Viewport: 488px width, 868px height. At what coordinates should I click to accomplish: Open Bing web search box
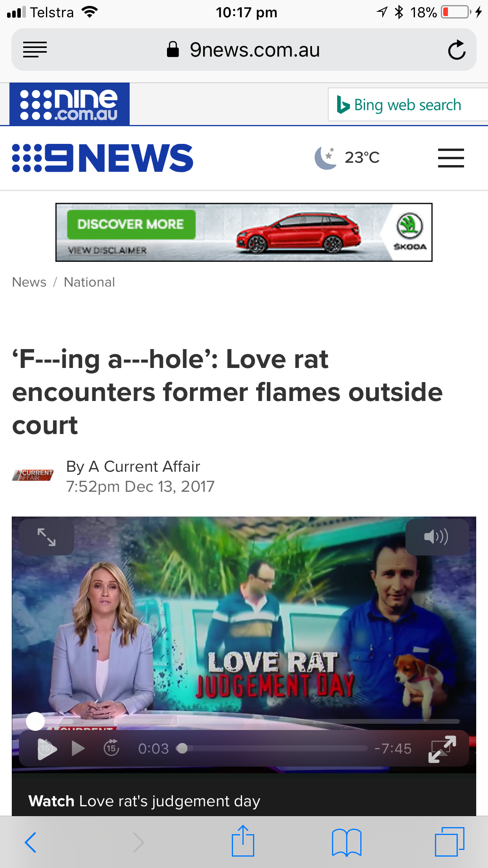(x=408, y=105)
